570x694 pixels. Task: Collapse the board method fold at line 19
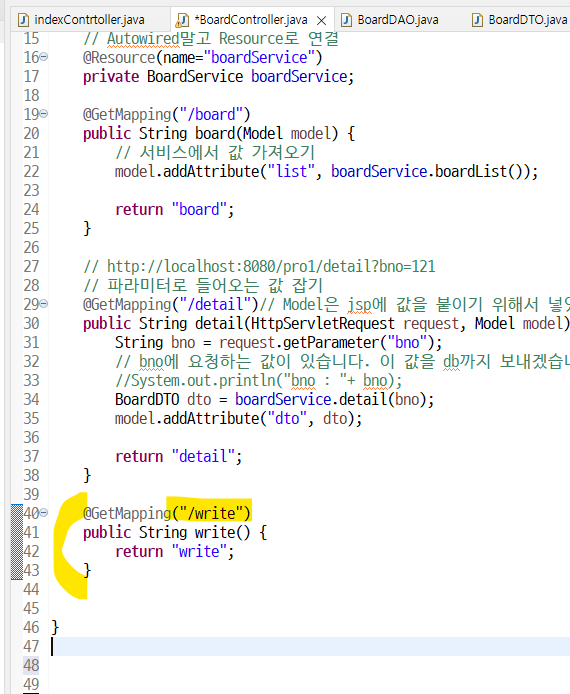(x=44, y=114)
